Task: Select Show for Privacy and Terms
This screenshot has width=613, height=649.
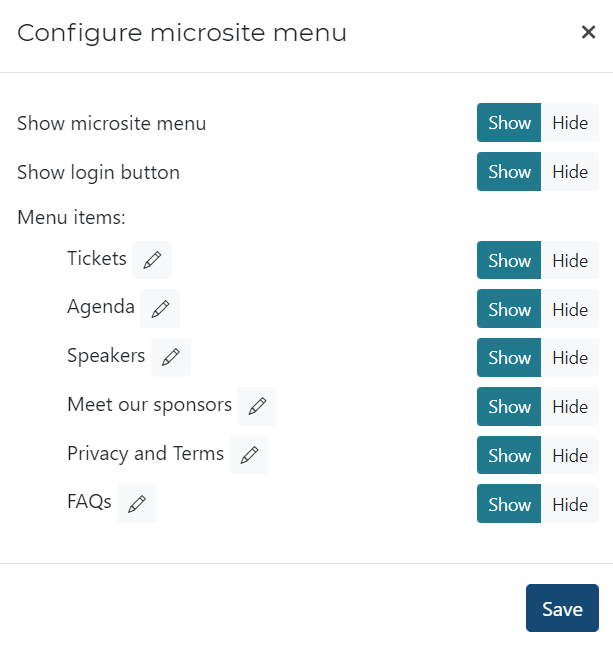Action: click(509, 456)
